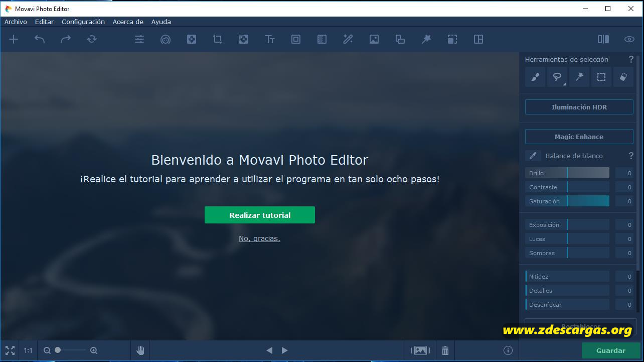Screen dimensions: 644x362
Task: Undo the last action
Action: 40,39
